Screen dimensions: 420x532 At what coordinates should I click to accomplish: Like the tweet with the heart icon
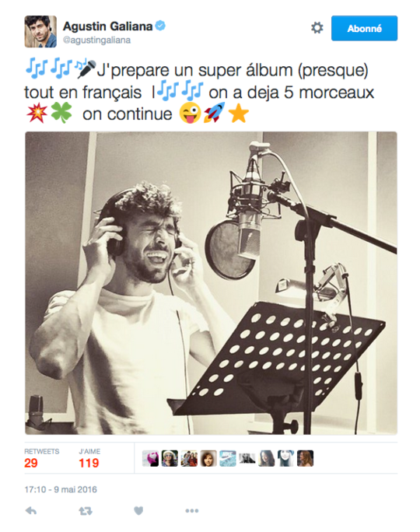click(138, 510)
